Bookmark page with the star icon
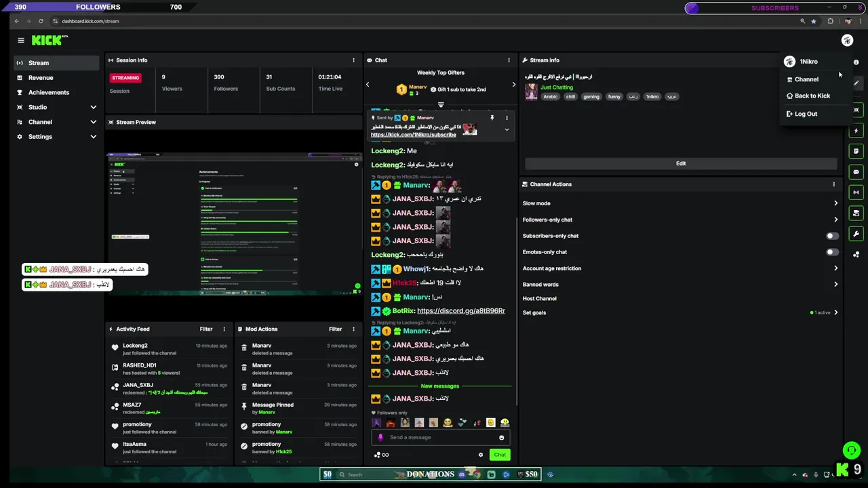 814,21
